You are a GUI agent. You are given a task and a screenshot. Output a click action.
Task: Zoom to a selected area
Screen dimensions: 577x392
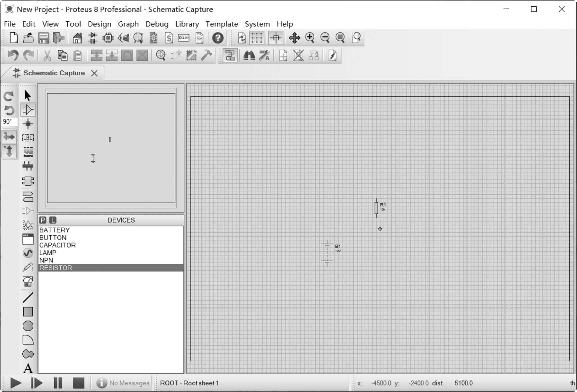356,38
